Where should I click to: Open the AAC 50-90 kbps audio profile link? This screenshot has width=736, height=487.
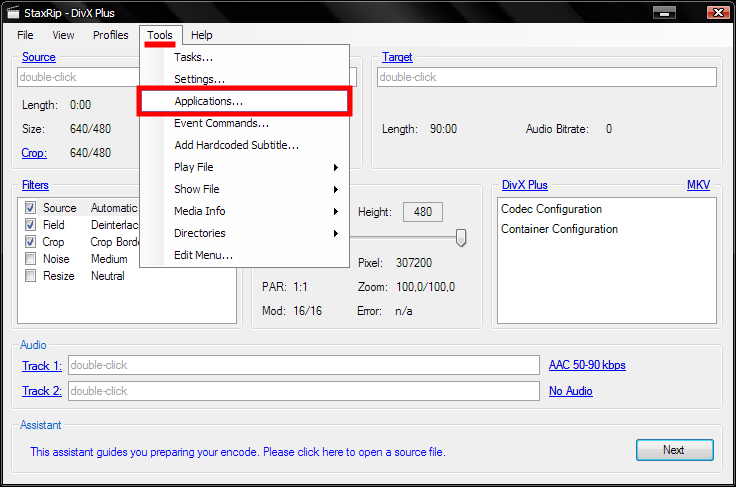pos(587,365)
